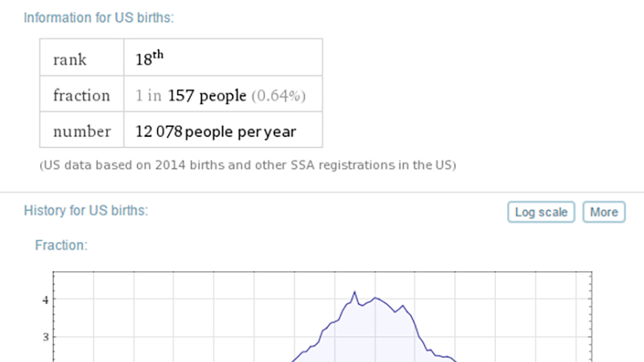Click the y-axis label 3

pos(46,337)
